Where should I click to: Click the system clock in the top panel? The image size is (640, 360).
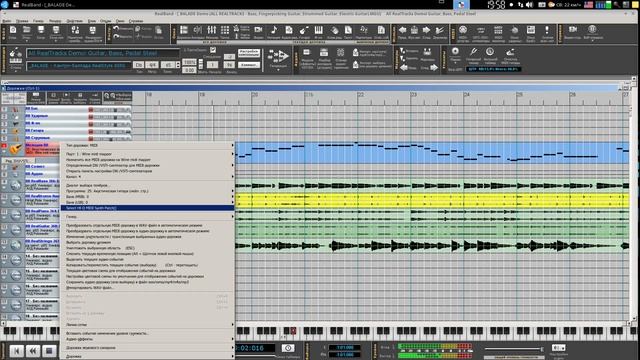click(496, 5)
